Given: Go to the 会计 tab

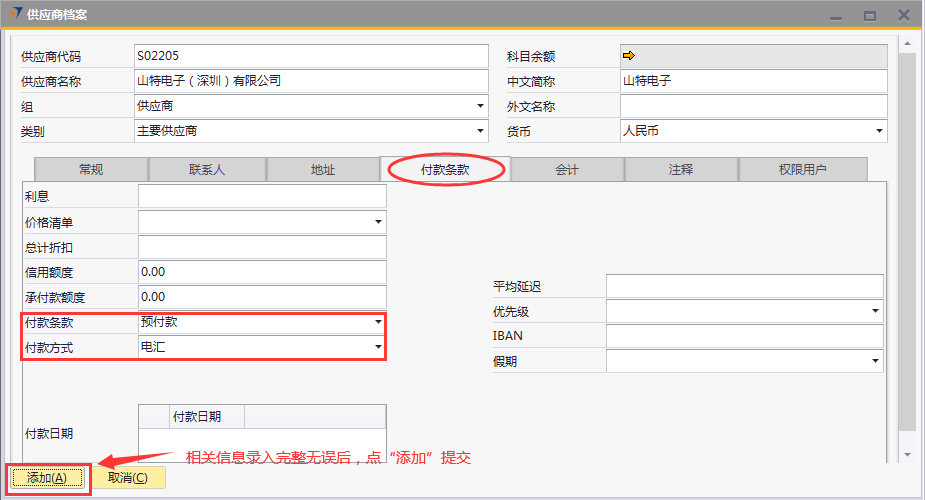Looking at the screenshot, I should point(567,170).
